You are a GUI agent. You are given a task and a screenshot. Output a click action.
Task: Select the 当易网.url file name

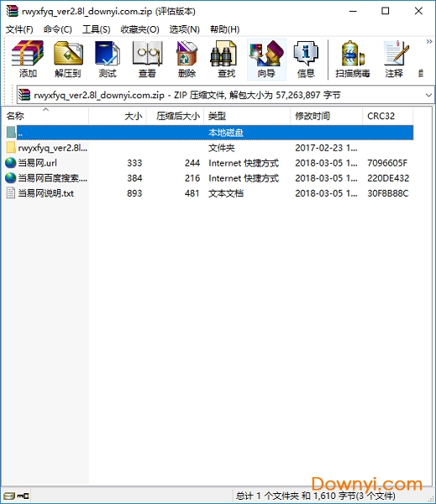pos(37,163)
